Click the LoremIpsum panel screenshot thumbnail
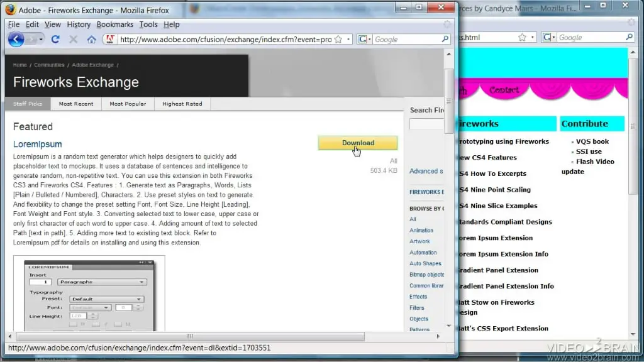This screenshot has height=362, width=644. (89, 293)
